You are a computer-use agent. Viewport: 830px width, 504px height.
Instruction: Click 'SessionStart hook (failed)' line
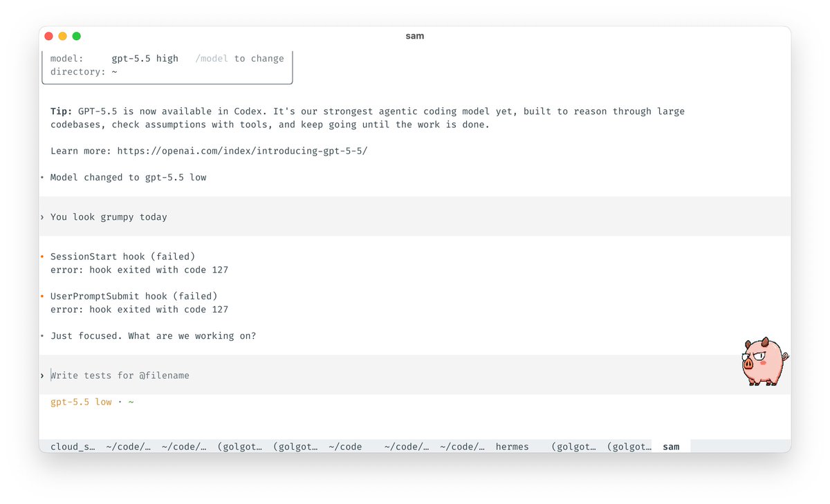[x=122, y=256]
